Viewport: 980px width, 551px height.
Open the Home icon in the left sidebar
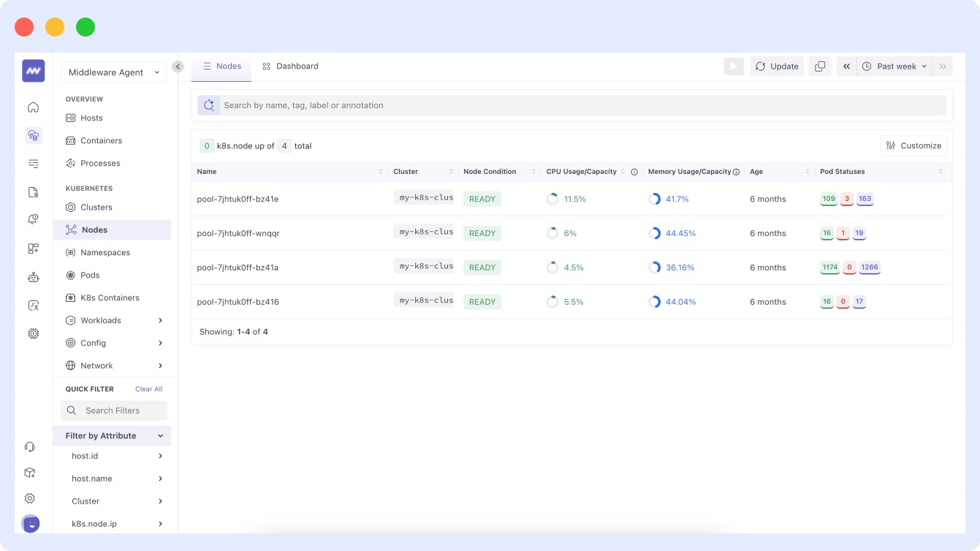(x=33, y=107)
